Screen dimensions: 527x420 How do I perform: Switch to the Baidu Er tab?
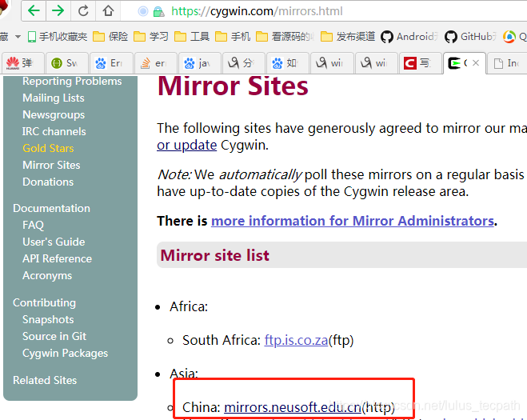click(111, 63)
